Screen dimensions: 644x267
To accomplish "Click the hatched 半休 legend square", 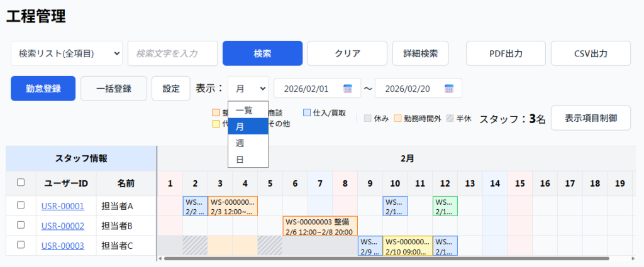I will coord(450,118).
